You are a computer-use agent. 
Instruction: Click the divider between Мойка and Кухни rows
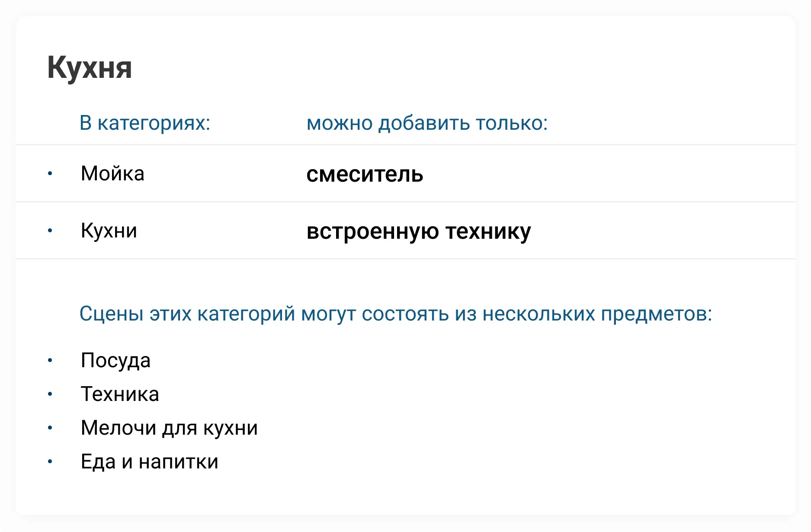[405, 202]
